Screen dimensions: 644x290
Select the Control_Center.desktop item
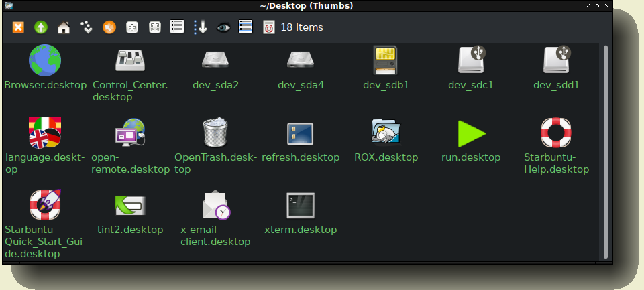130,61
